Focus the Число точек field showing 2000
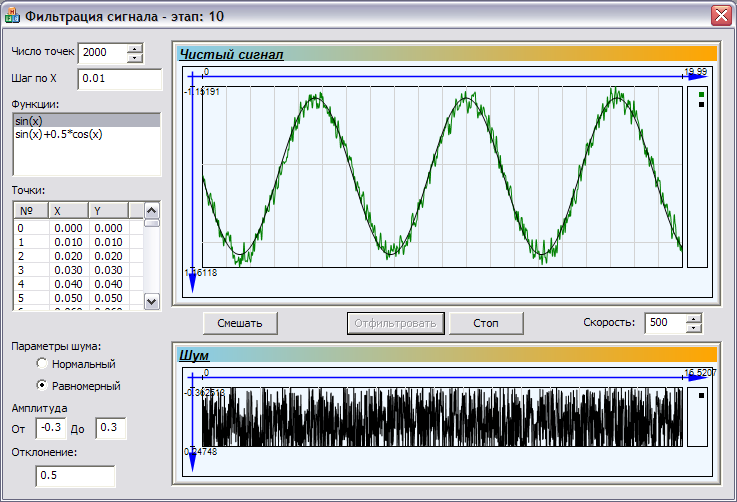Image resolution: width=737 pixels, height=502 pixels. (103, 53)
